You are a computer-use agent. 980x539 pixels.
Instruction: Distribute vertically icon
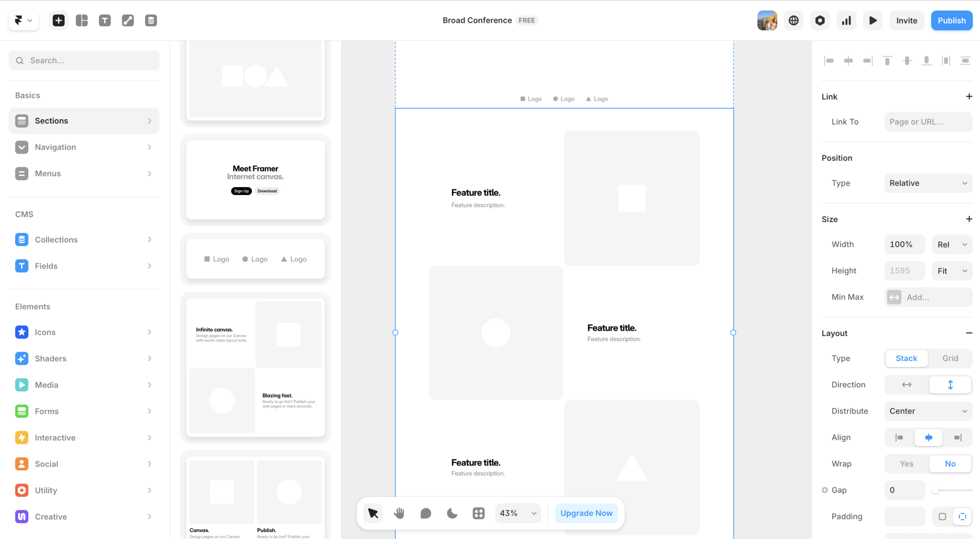coord(965,60)
